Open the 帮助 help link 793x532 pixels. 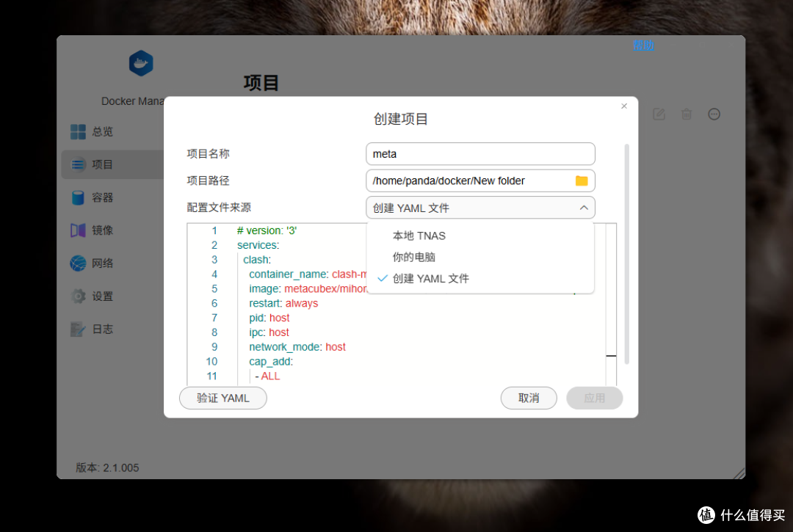tap(643, 45)
